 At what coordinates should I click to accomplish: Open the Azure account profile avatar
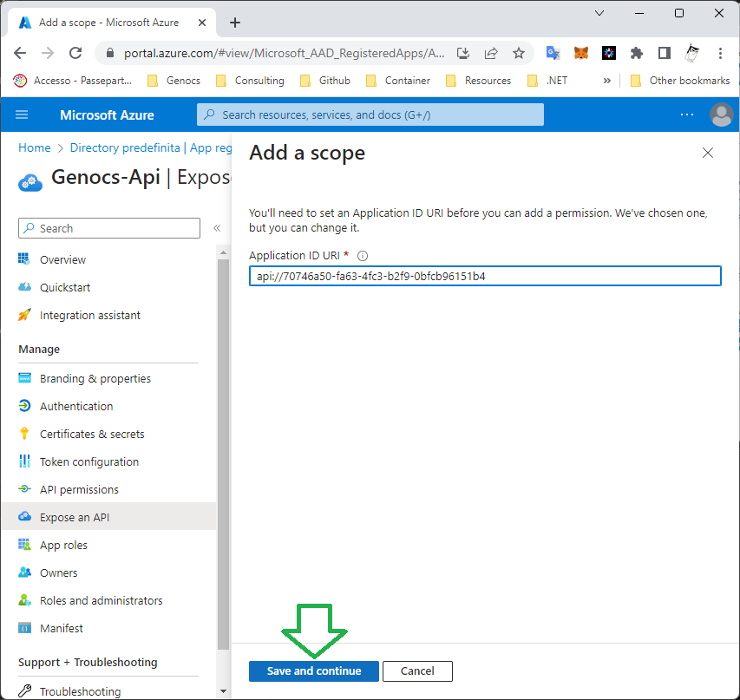pos(720,114)
